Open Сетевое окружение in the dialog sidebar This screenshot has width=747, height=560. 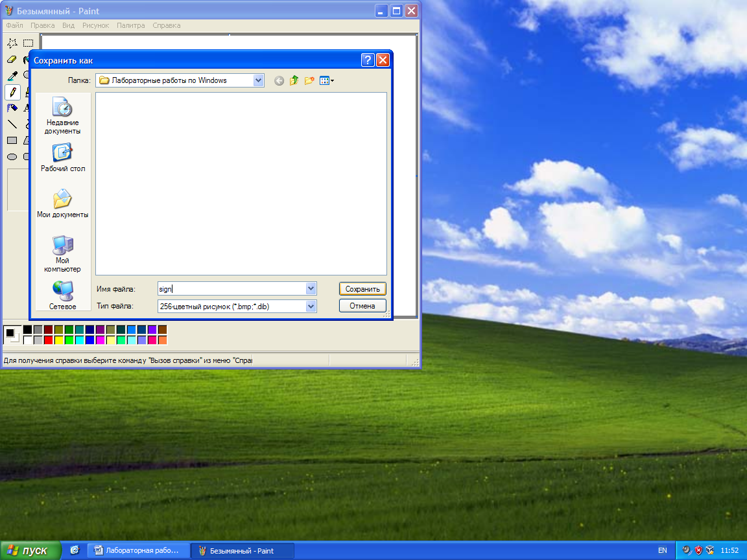point(62,296)
